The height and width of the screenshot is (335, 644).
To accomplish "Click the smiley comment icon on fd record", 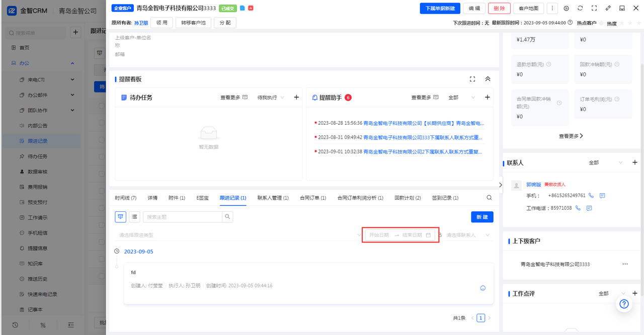I will (x=483, y=288).
